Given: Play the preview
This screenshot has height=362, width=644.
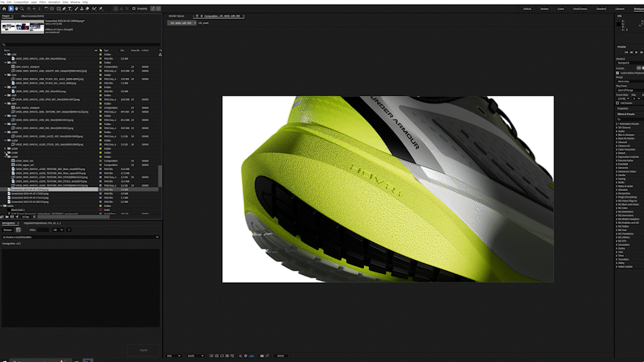Looking at the screenshot, I should [x=637, y=52].
